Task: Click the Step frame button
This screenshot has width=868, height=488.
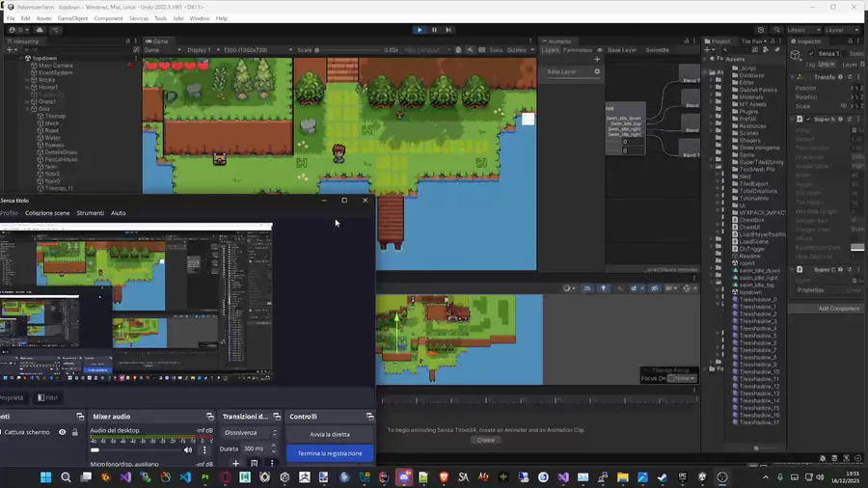Action: click(448, 30)
